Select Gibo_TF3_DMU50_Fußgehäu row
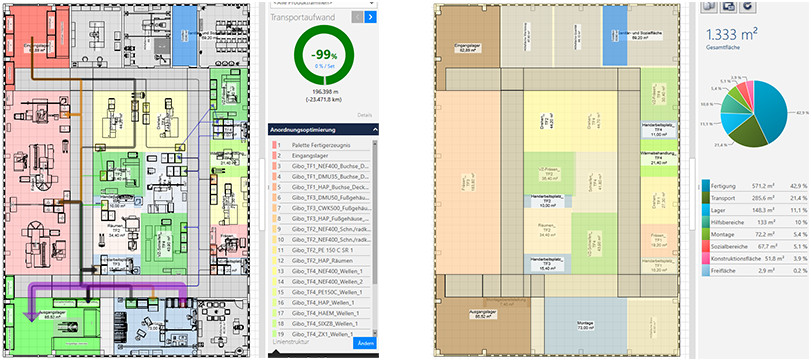 [321, 198]
